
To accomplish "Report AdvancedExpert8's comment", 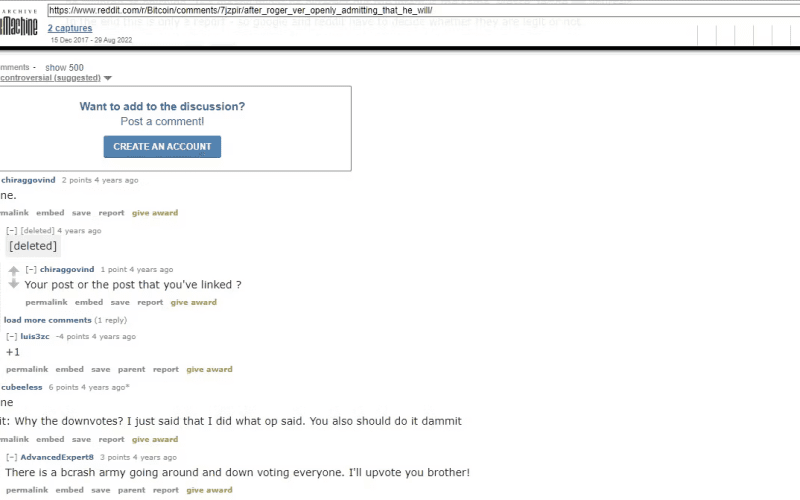I will (166, 490).
